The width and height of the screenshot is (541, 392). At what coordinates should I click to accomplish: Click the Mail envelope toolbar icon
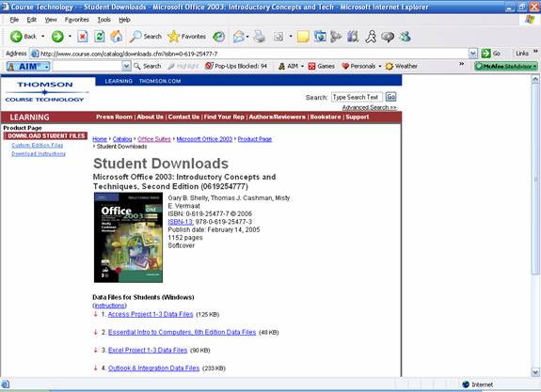pos(239,37)
